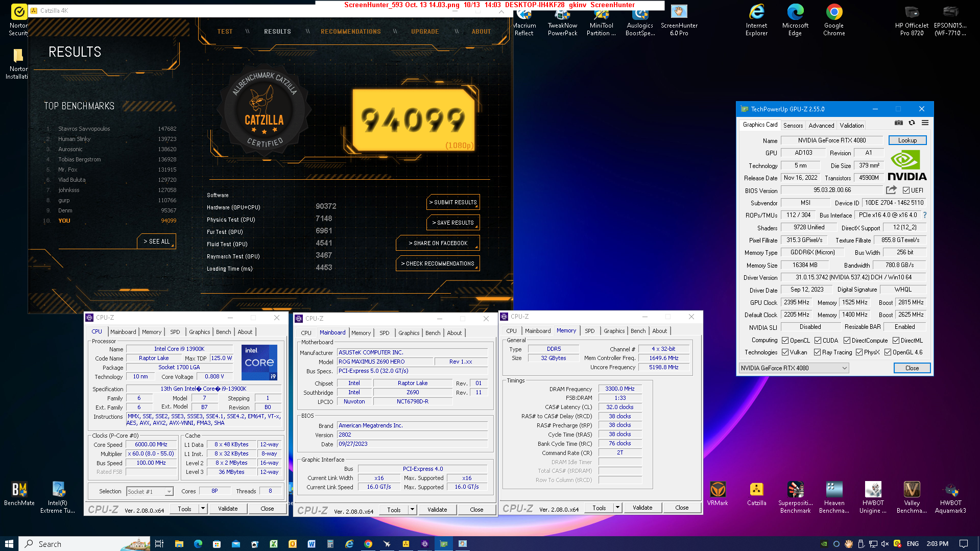The height and width of the screenshot is (551, 980).
Task: Open the Catzilla desktop shortcut
Action: pos(756,494)
